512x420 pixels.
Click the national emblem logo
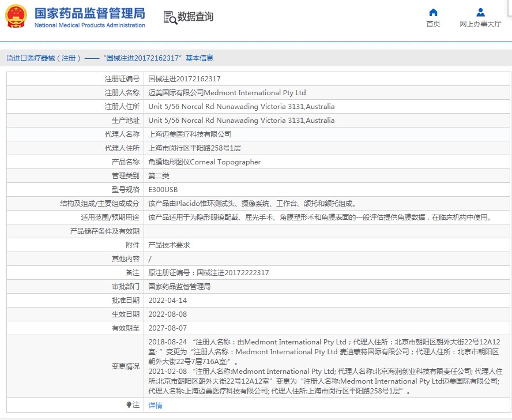point(16,17)
